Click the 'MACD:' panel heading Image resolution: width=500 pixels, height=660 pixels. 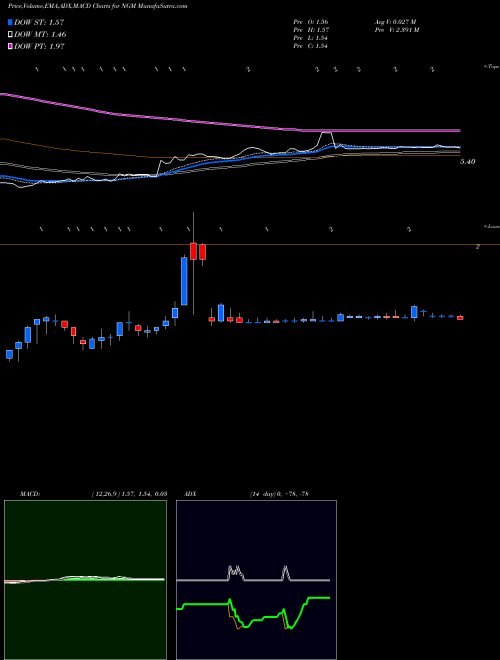click(x=29, y=494)
